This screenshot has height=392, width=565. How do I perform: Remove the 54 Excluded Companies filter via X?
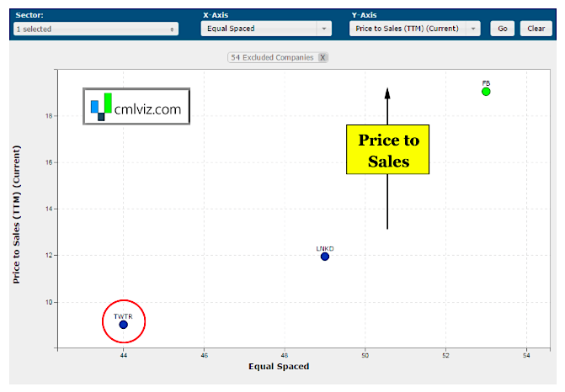coord(322,57)
